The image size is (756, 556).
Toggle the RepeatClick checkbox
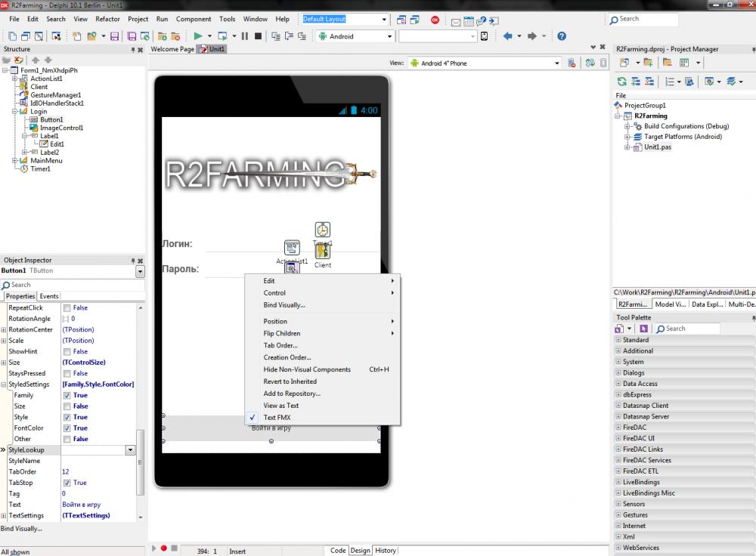tap(67, 308)
